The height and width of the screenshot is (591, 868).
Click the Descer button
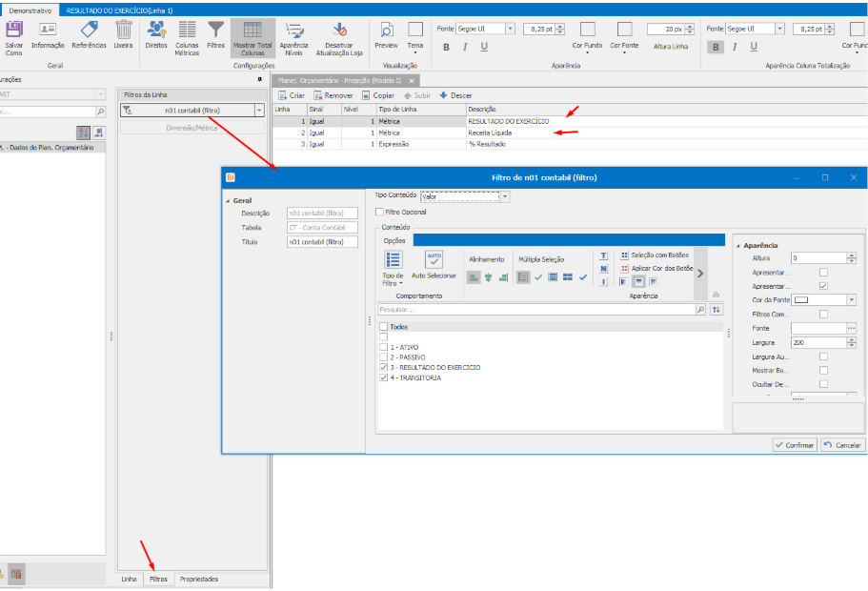coord(455,95)
